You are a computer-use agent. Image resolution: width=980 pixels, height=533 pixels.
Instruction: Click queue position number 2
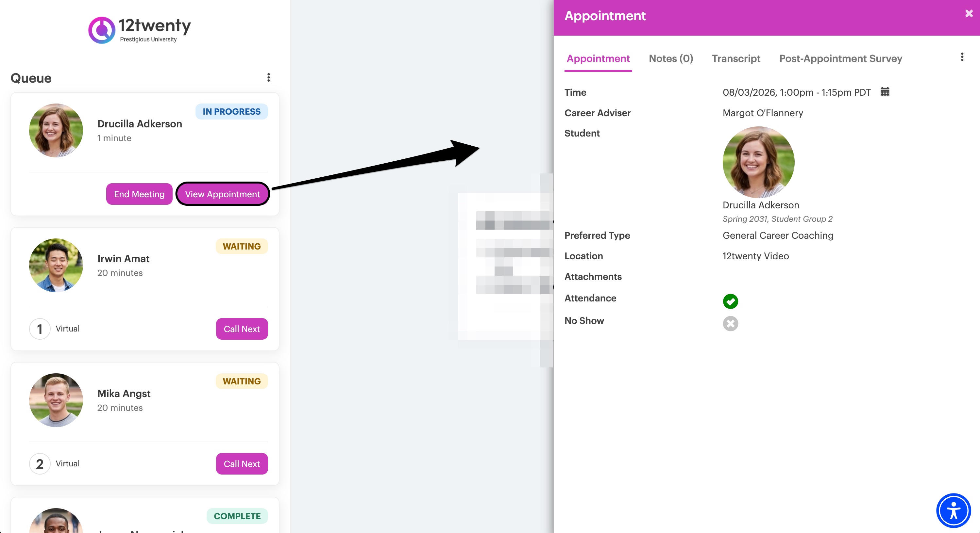(40, 464)
